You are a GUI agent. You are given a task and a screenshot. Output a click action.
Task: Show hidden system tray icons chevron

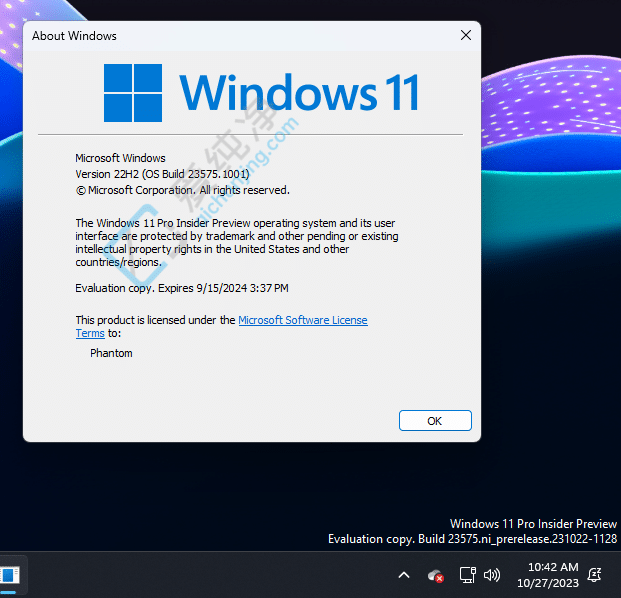point(404,575)
